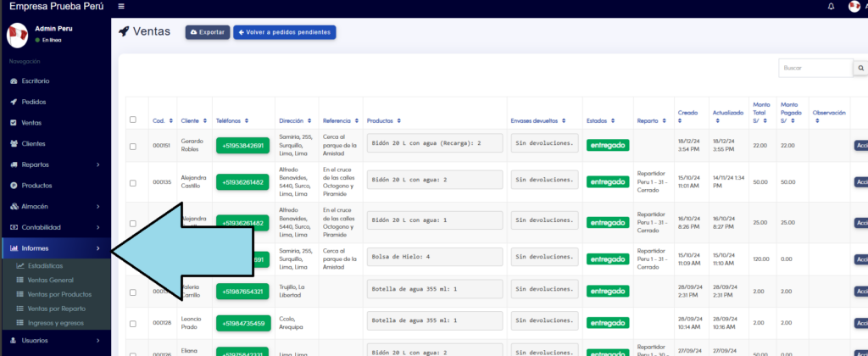The height and width of the screenshot is (356, 868).
Task: Check the row for Valeria Carrillo
Action: tap(132, 292)
